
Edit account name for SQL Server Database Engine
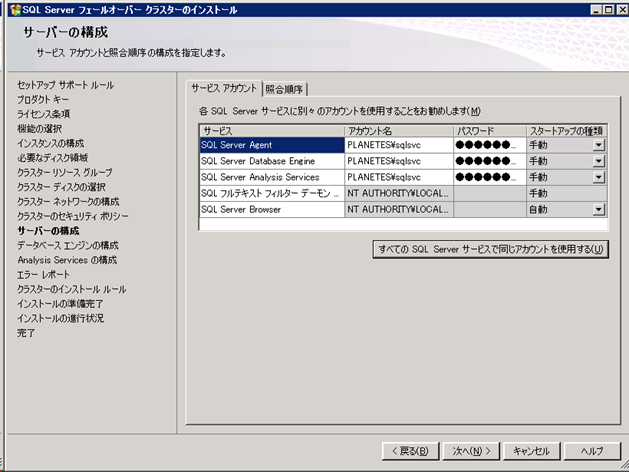click(399, 161)
